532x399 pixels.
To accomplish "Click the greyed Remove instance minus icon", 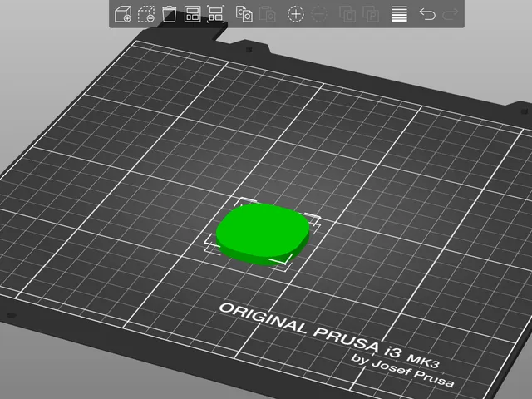I will 319,14.
